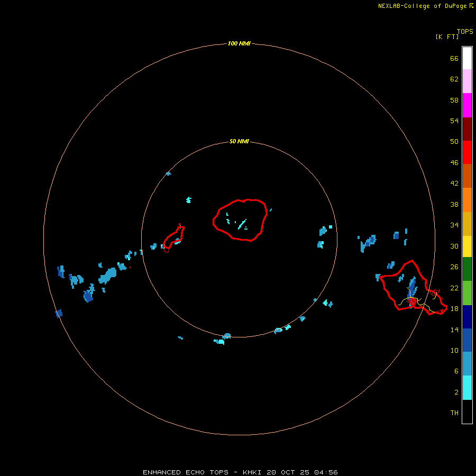Pick the cyan legend color band
476x476 pixels.
467,387
